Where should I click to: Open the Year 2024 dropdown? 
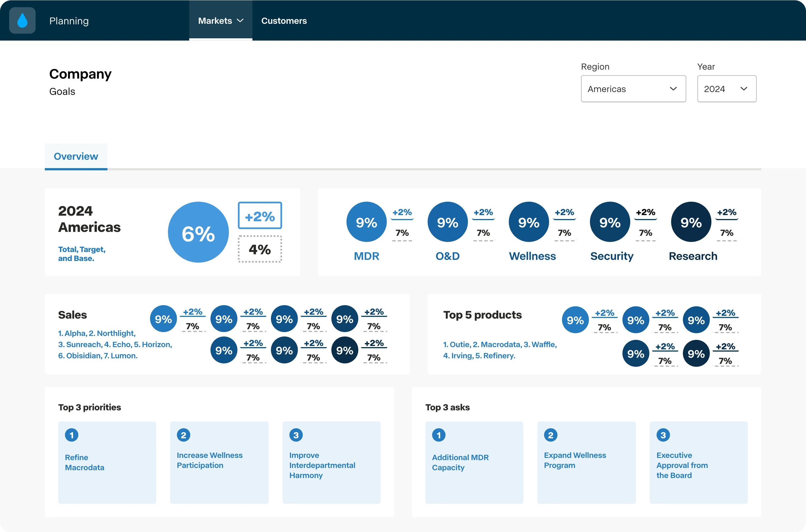(x=727, y=89)
